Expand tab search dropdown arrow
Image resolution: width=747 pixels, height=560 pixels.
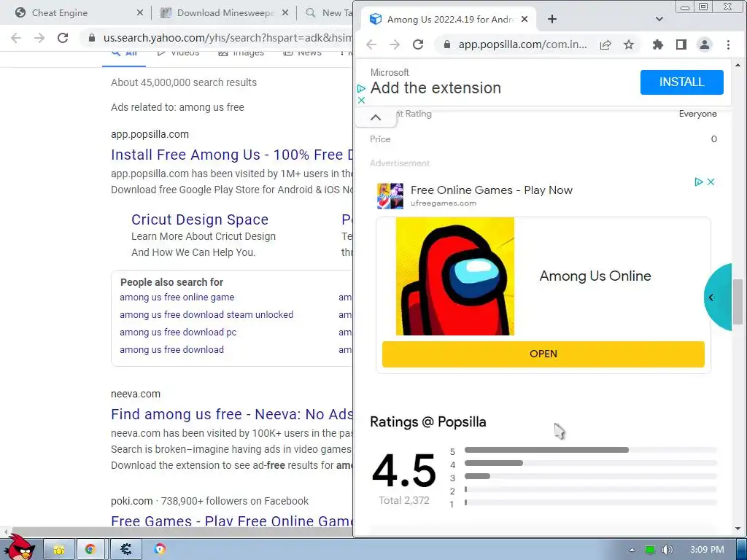point(659,19)
